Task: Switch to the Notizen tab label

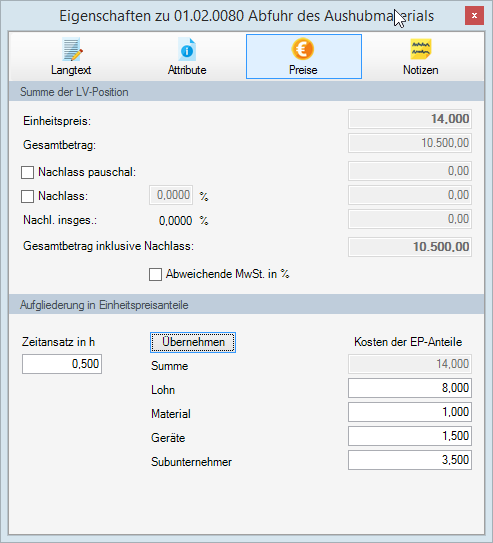Action: [x=421, y=70]
